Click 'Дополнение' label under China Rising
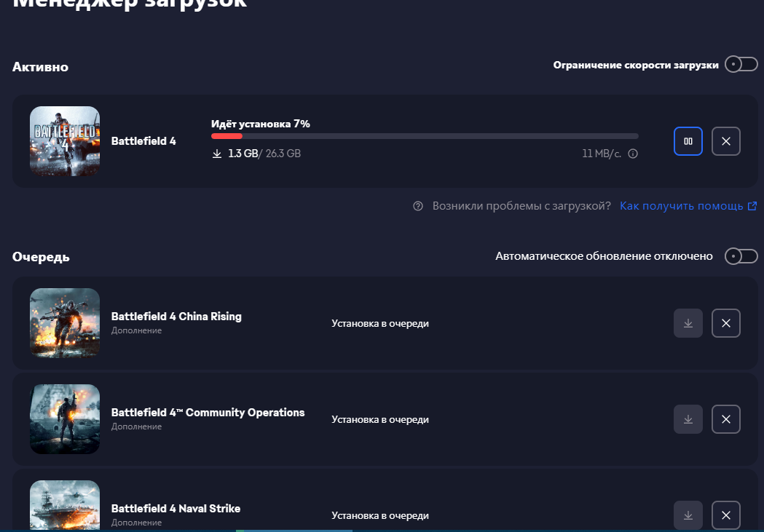The image size is (764, 532). tap(136, 330)
